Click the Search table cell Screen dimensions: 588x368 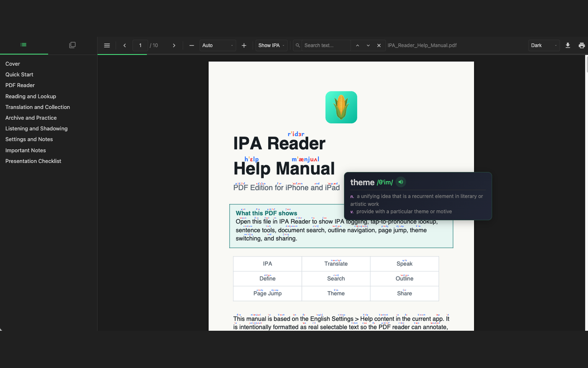pos(336,278)
